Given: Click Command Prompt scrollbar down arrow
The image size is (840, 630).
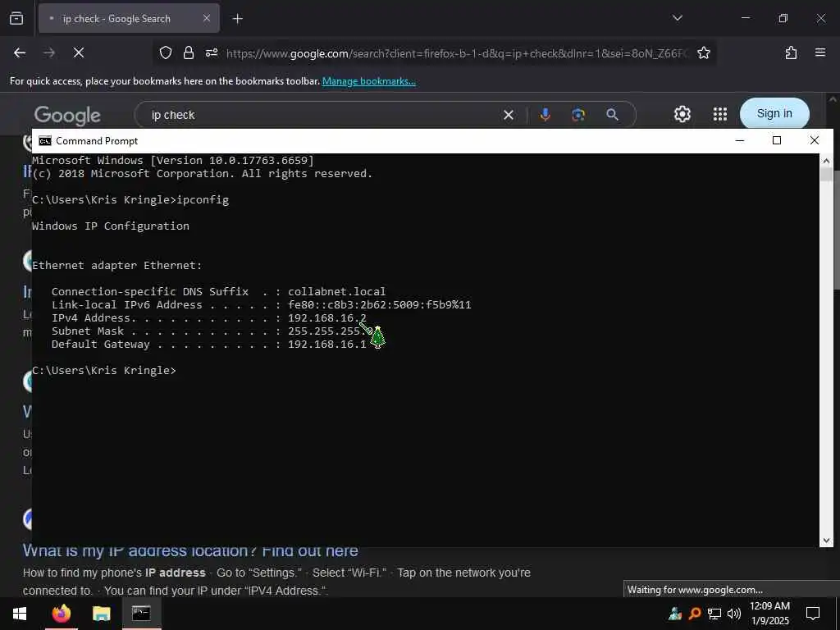Looking at the screenshot, I should (826, 541).
